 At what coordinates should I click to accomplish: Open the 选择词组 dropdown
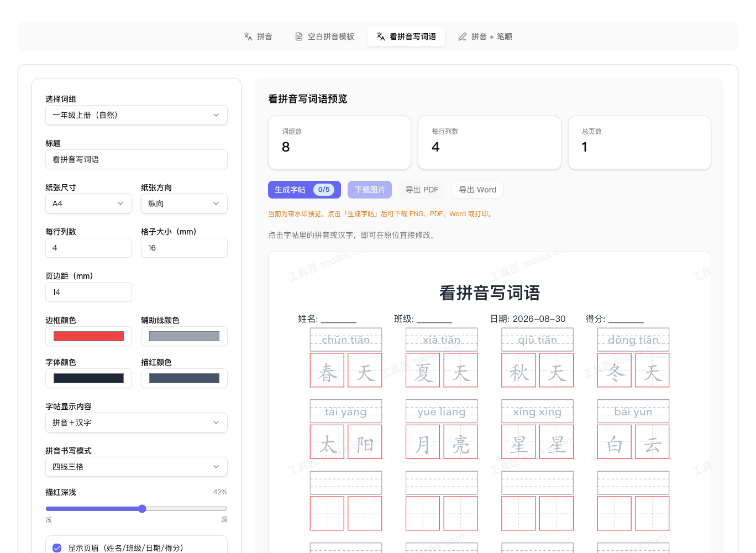pos(136,115)
